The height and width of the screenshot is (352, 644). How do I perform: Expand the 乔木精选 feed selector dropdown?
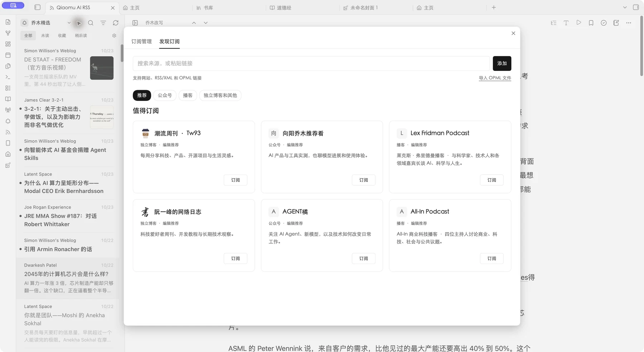point(69,23)
